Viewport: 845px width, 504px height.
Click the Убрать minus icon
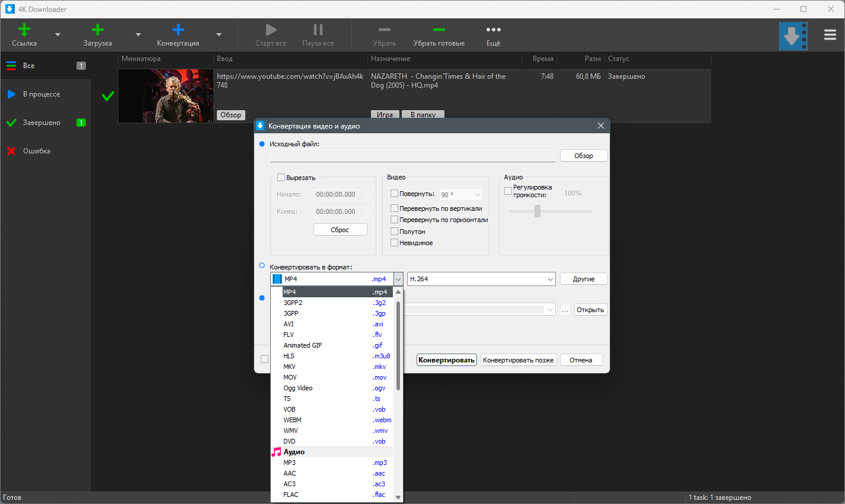click(385, 30)
